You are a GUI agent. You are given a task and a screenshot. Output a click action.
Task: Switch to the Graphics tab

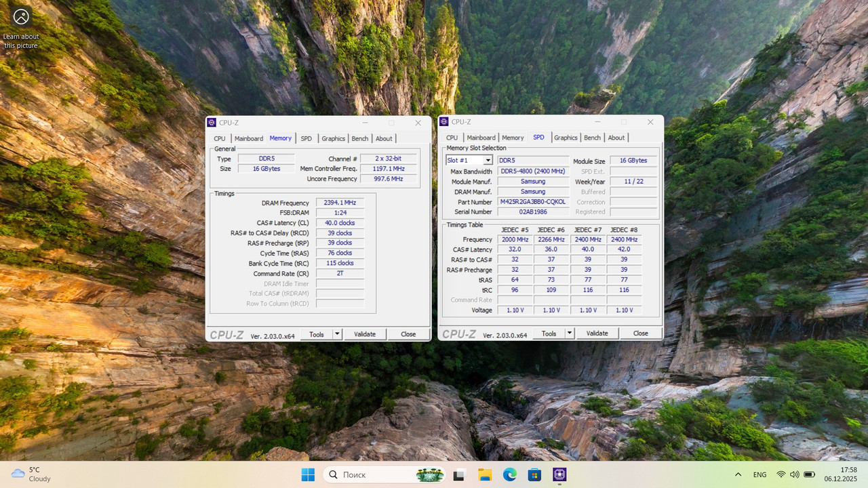(333, 138)
